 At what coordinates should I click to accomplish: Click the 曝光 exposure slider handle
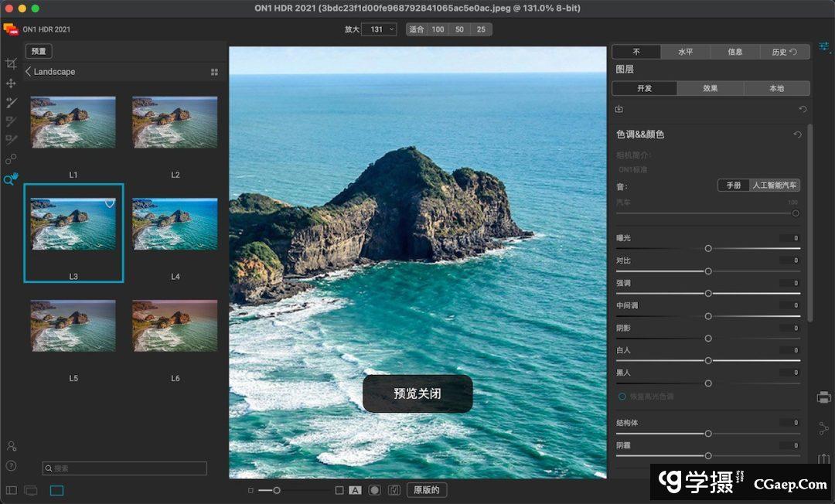pos(708,248)
